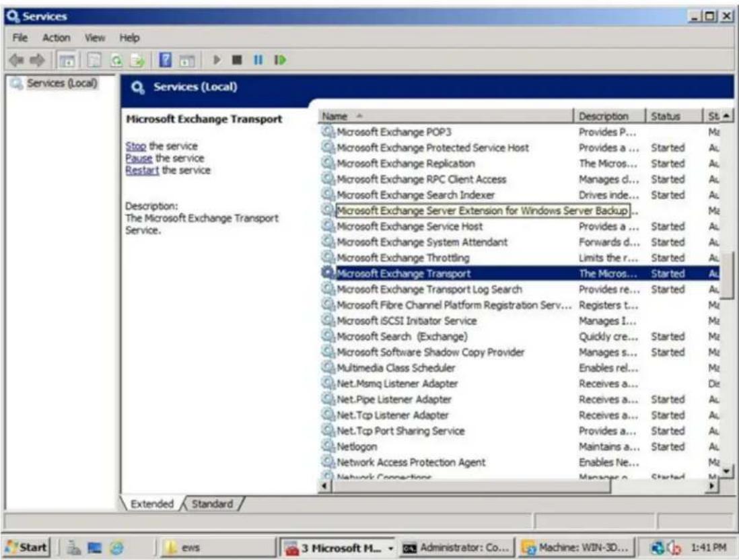739x560 pixels.
Task: Sort by the Name column header
Action: click(x=446, y=116)
